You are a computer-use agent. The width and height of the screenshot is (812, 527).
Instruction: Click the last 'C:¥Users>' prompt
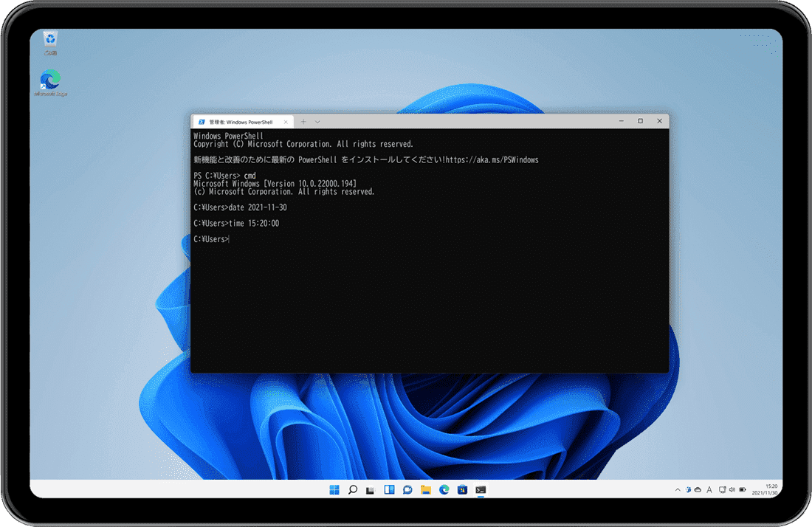pyautogui.click(x=211, y=239)
